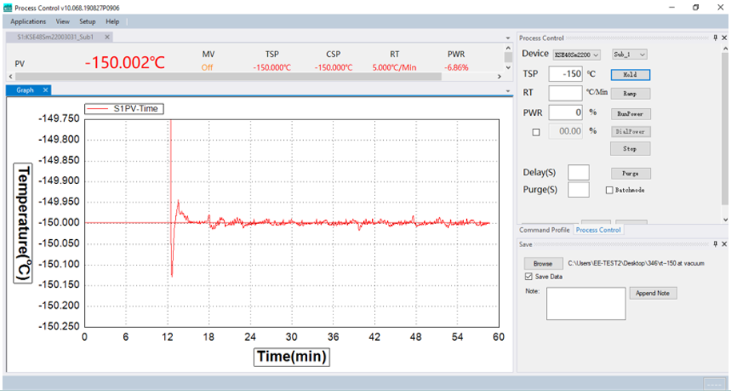Image resolution: width=731 pixels, height=391 pixels.
Task: Close the S1:KSE48Sm22003031_Sub1 tab
Action: click(107, 37)
